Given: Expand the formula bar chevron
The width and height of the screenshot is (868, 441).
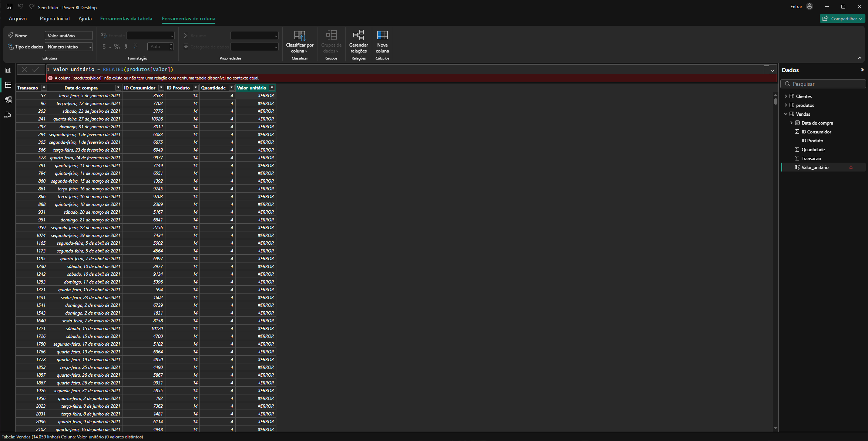Looking at the screenshot, I should (773, 70).
